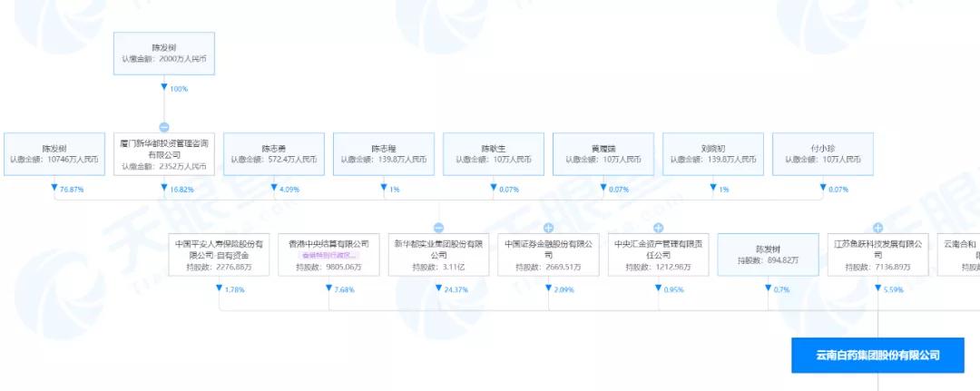Select the 陈志程 shareholder node
The height and width of the screenshot is (391, 980).
coord(384,153)
